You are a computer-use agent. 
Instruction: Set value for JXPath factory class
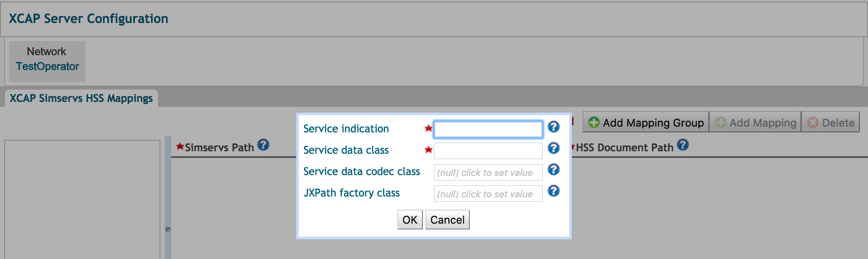488,194
